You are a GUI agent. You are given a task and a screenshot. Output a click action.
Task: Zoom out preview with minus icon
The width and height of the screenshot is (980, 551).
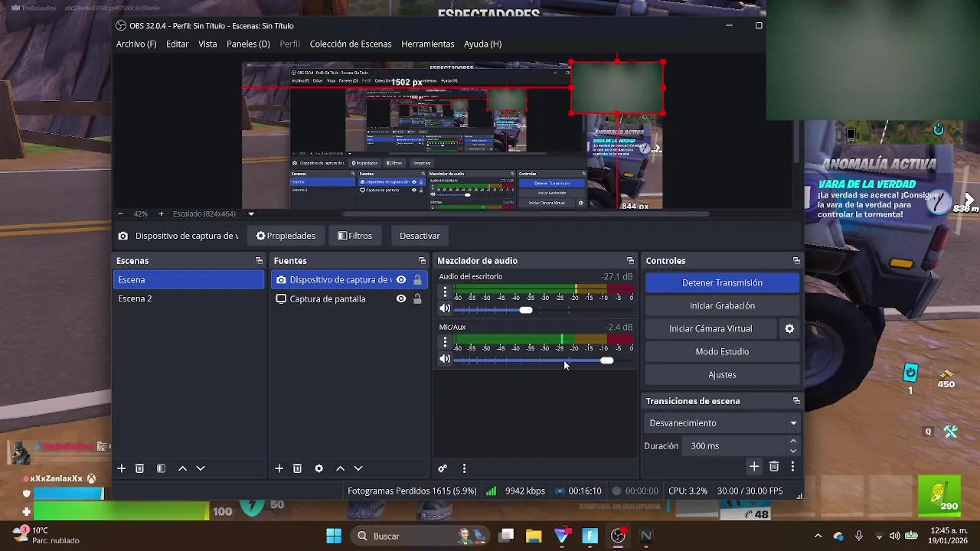120,214
